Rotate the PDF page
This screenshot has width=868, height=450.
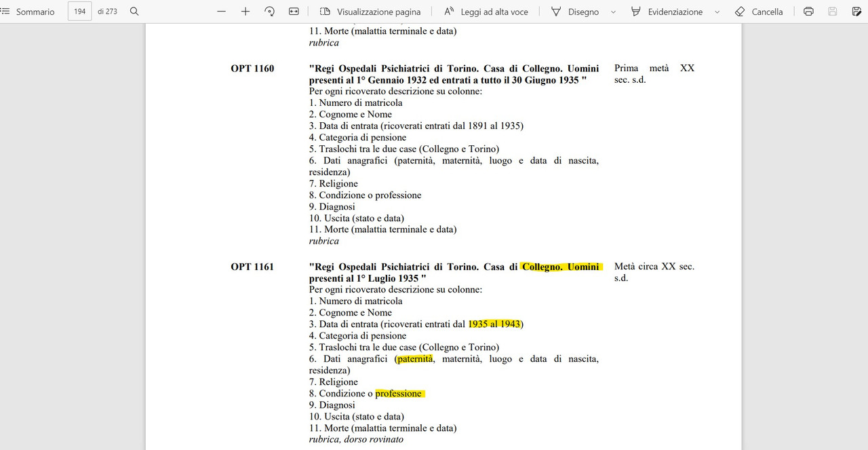pyautogui.click(x=269, y=12)
